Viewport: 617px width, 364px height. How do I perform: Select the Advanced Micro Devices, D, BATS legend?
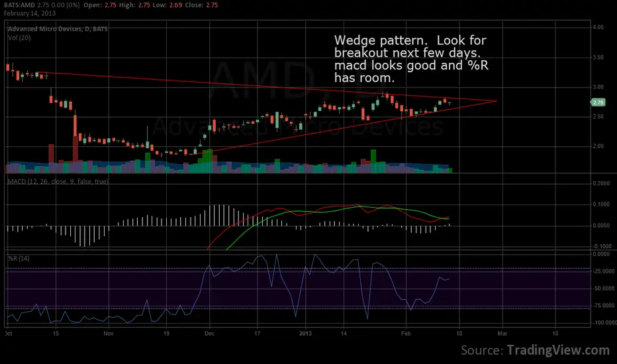tap(58, 28)
